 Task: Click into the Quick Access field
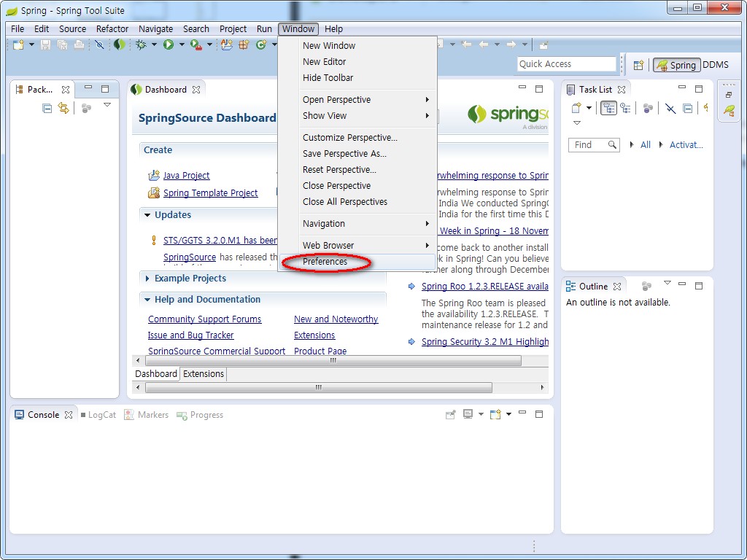coord(566,64)
